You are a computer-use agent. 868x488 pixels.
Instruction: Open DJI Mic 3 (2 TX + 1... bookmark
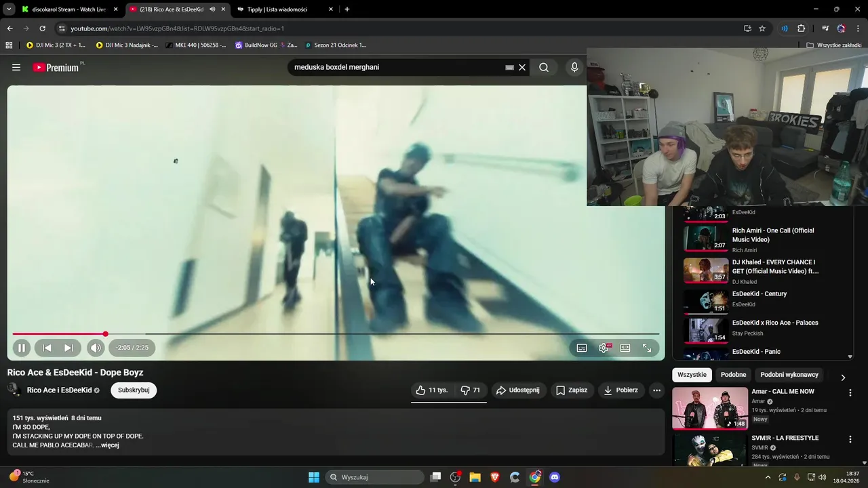[x=56, y=45]
